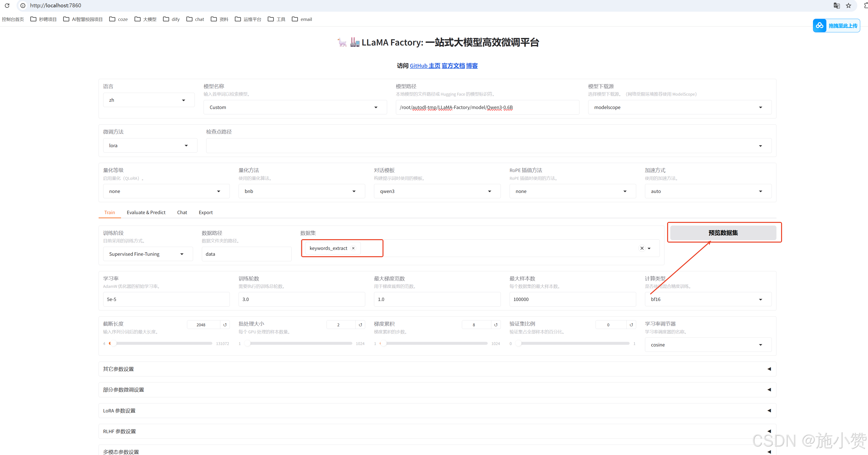Open the 模型下载源 modelscope dropdown
868x455 pixels.
680,108
